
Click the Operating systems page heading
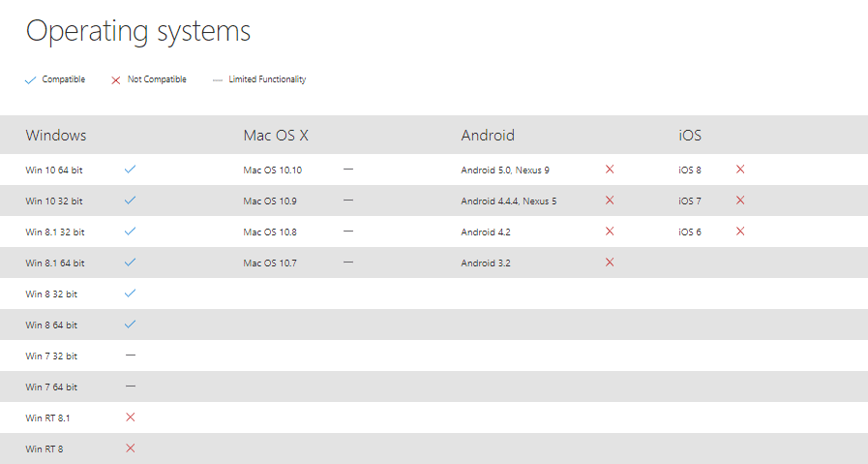click(138, 31)
